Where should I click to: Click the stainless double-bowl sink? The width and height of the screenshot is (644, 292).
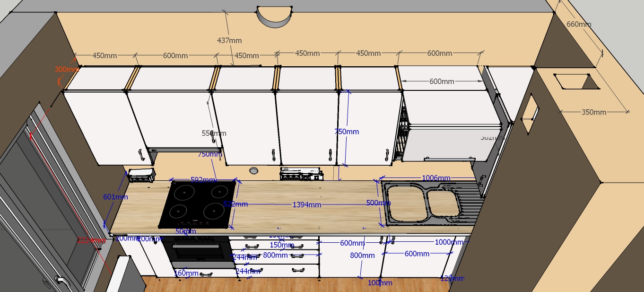431,203
